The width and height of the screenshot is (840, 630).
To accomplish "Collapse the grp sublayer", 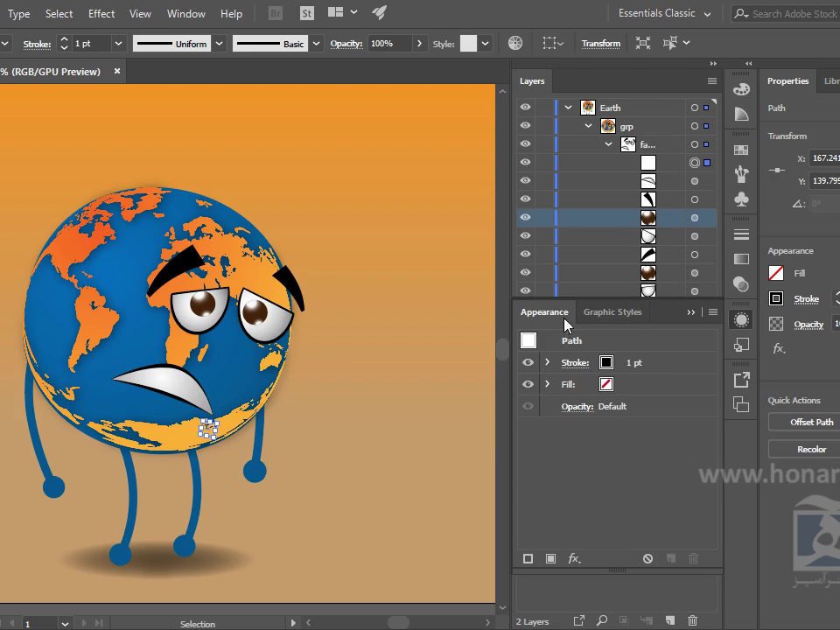I will click(588, 126).
